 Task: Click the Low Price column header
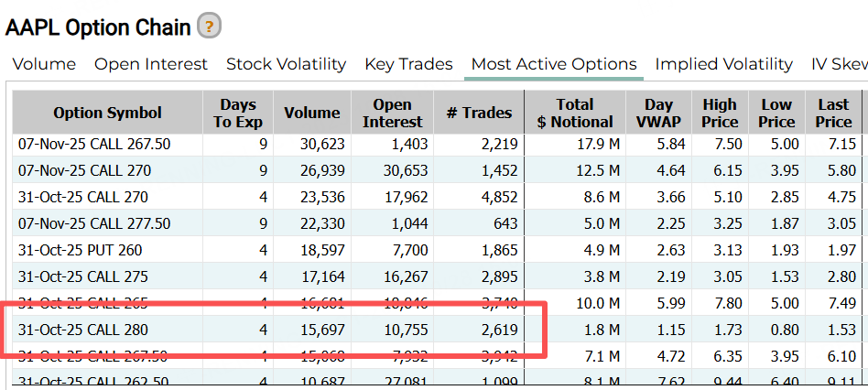776,113
